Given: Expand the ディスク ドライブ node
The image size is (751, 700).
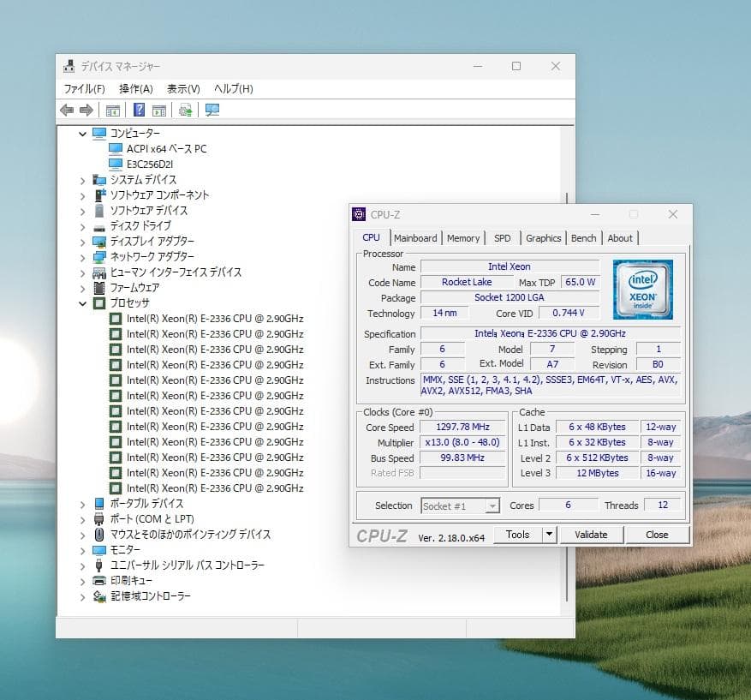Looking at the screenshot, I should coord(82,227).
